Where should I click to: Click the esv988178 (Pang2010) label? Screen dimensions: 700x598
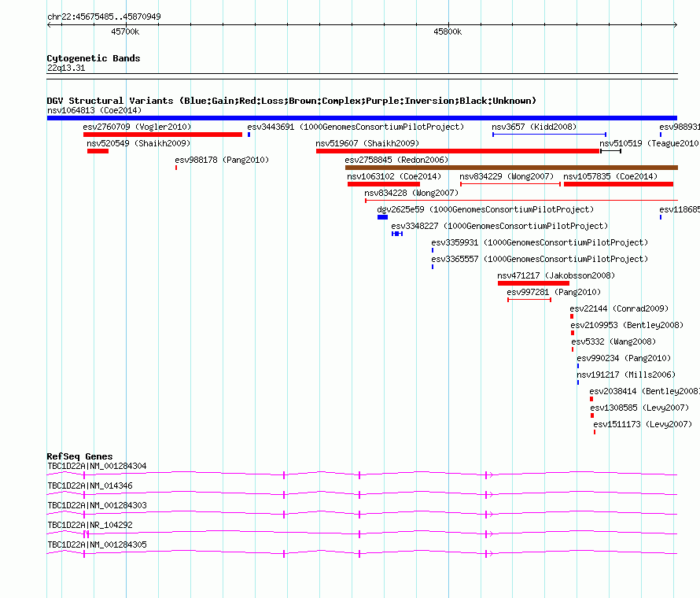(x=222, y=160)
